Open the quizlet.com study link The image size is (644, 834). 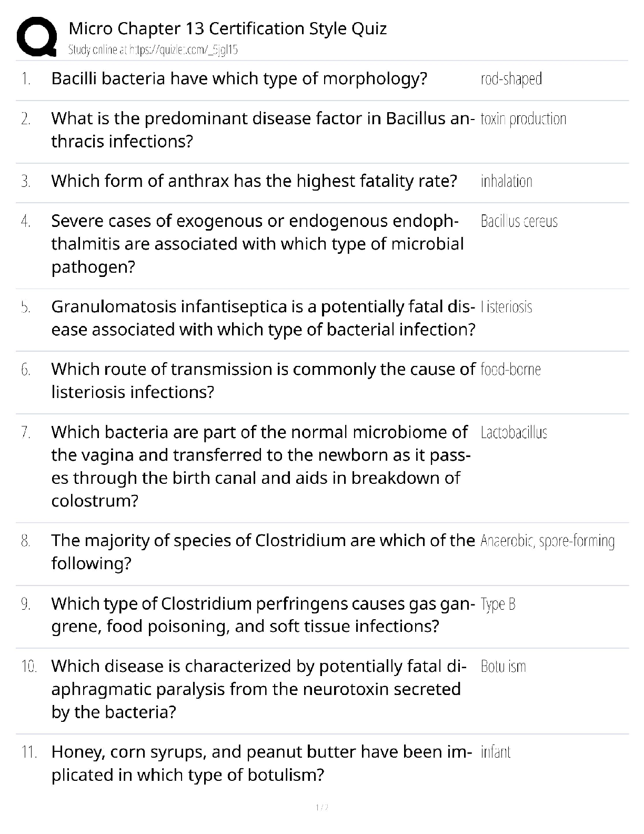(153, 50)
